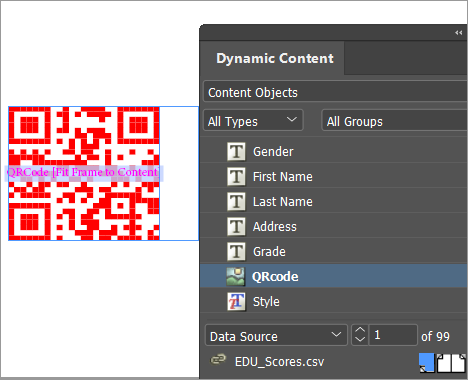This screenshot has height=380, width=468.
Task: Click the Grade text content icon
Action: (236, 252)
